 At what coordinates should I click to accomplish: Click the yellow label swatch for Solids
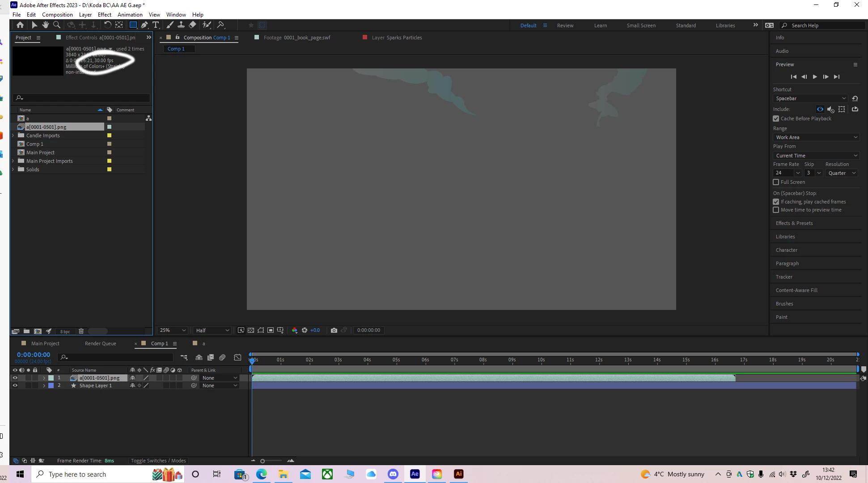click(x=109, y=169)
